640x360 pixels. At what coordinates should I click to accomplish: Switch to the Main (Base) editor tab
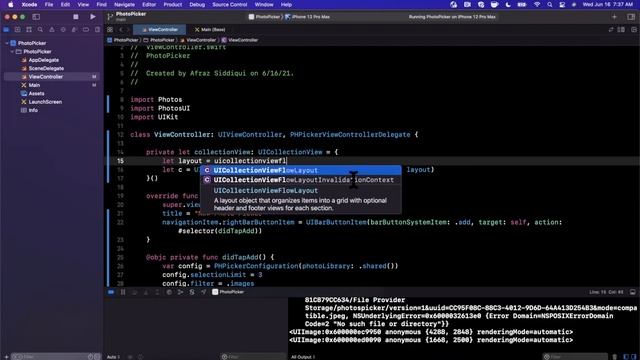[210, 30]
